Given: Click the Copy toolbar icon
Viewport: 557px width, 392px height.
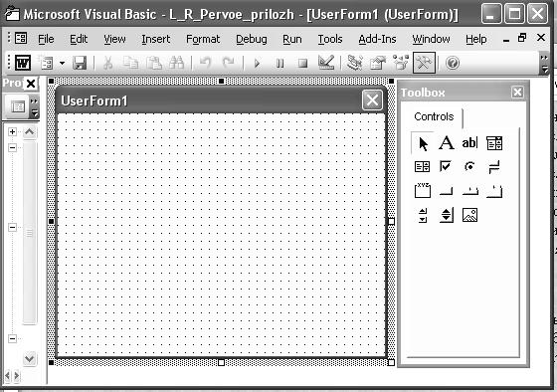Looking at the screenshot, I should click(x=130, y=64).
